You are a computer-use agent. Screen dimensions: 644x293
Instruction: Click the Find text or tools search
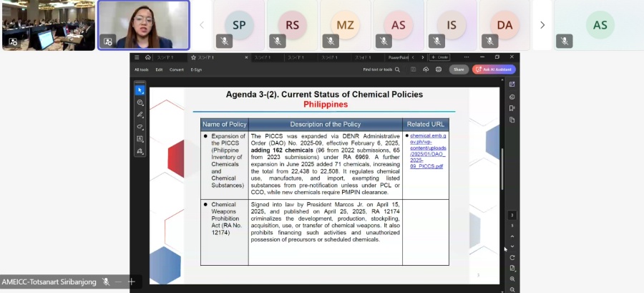click(x=381, y=69)
